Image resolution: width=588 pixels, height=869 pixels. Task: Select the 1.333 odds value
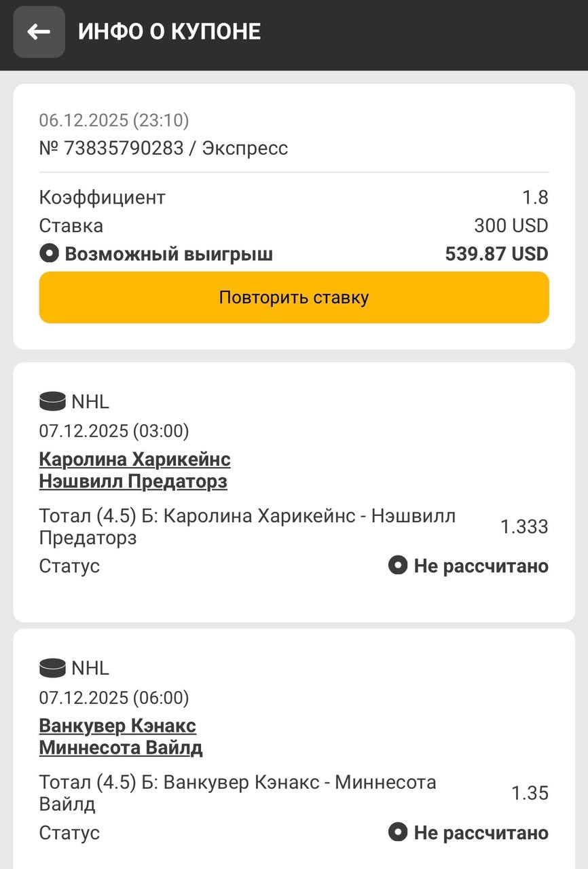[524, 527]
